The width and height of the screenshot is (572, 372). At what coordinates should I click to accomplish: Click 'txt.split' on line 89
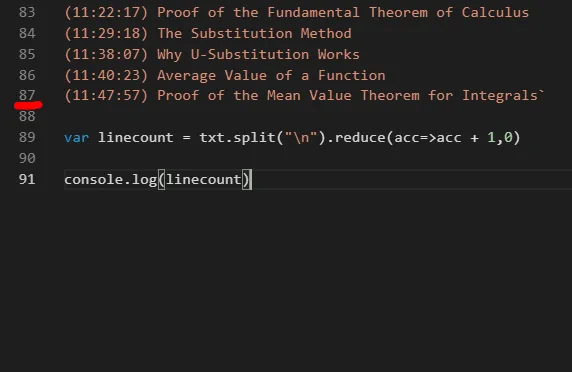coord(237,138)
